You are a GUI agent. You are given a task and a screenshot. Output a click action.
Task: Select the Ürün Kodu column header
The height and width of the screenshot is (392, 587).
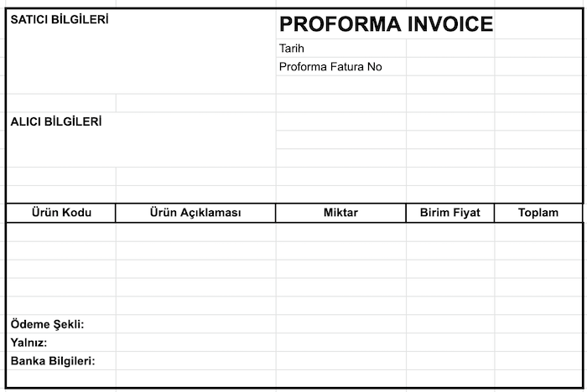click(61, 213)
